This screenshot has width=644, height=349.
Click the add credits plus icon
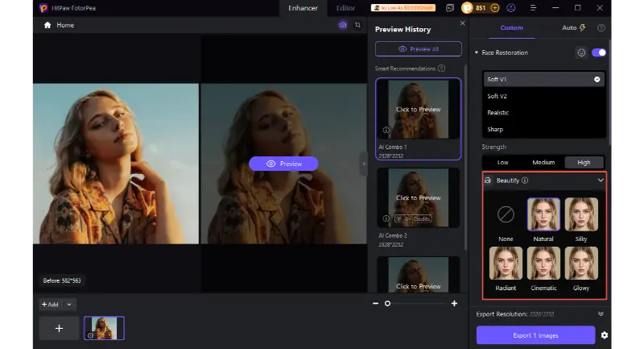pyautogui.click(x=495, y=8)
